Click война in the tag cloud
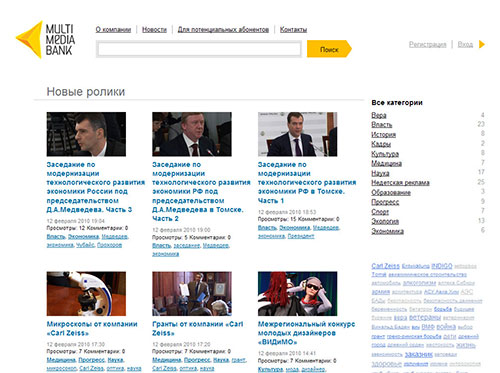The width and height of the screenshot is (500, 373). click(446, 327)
